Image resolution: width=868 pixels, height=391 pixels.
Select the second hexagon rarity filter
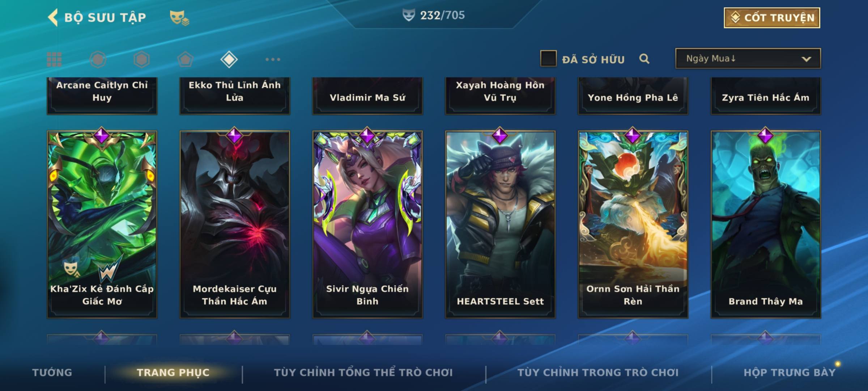pyautogui.click(x=141, y=59)
